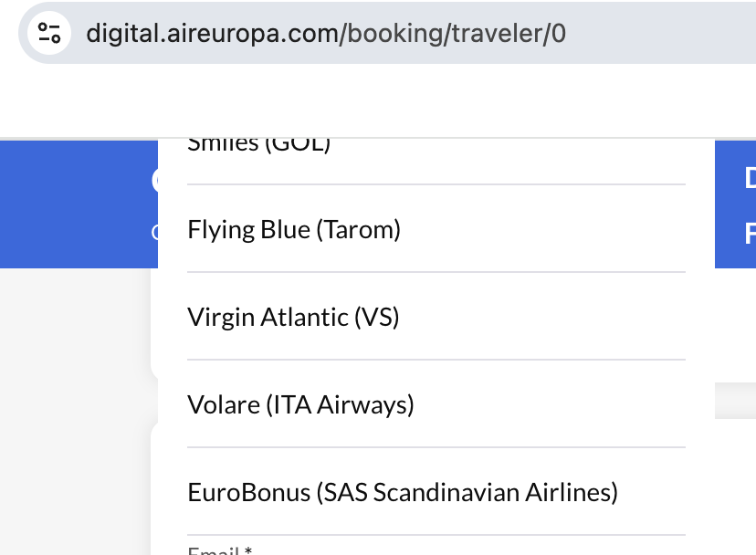This screenshot has height=555, width=756.
Task: Click the site information icon in address bar
Action: (x=48, y=34)
